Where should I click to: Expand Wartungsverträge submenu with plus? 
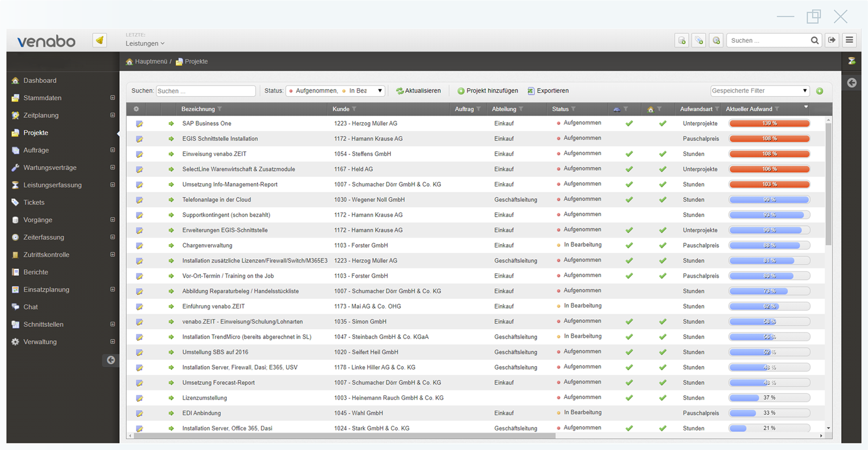pyautogui.click(x=113, y=167)
